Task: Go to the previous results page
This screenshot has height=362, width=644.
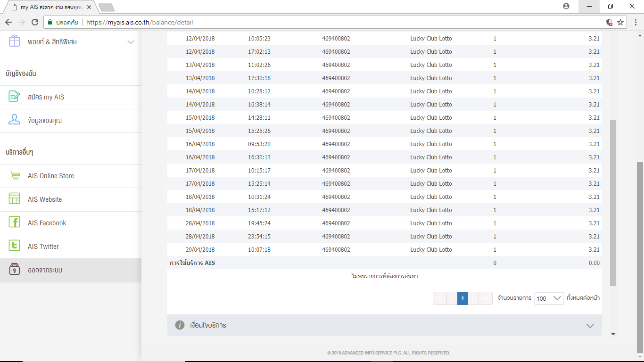Action: coord(451,298)
